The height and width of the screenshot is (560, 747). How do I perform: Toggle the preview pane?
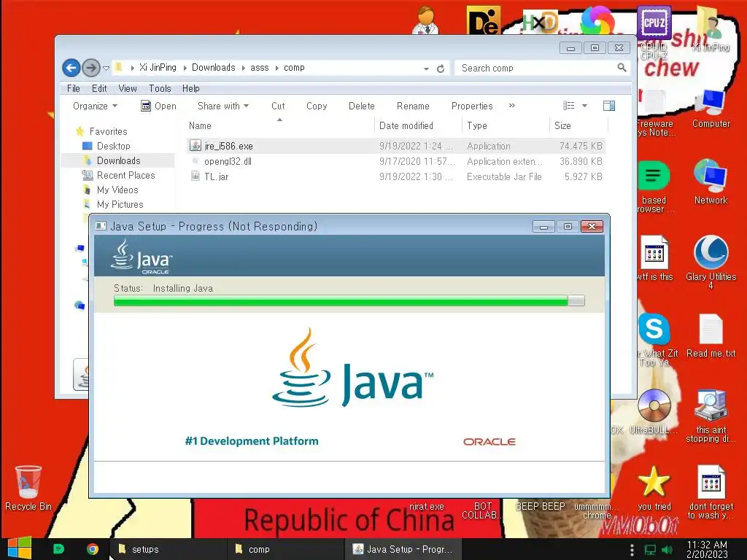click(609, 106)
